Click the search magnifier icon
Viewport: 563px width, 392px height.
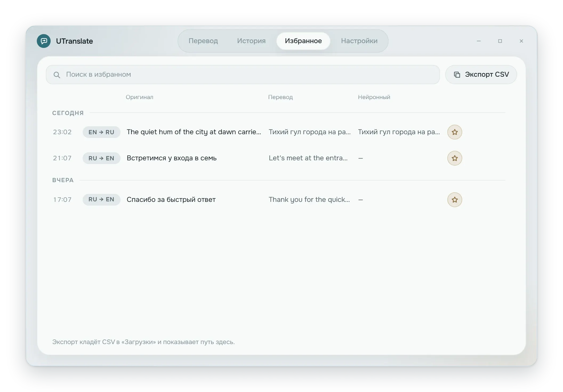click(57, 75)
